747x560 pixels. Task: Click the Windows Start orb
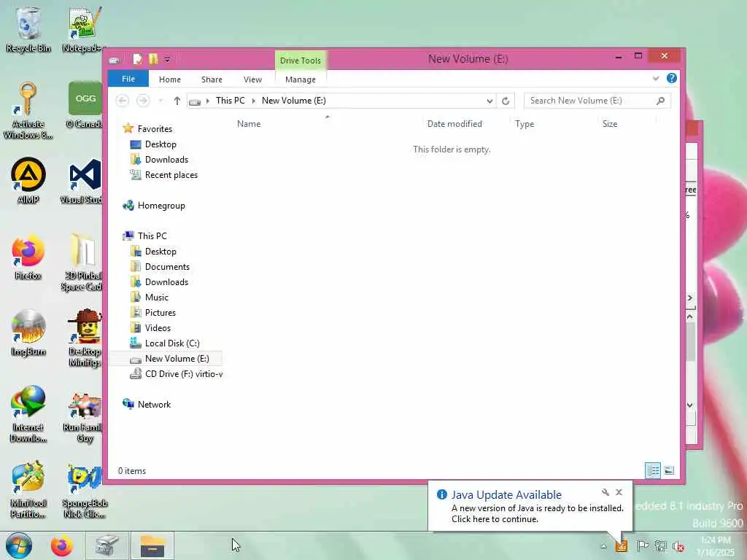coord(18,545)
